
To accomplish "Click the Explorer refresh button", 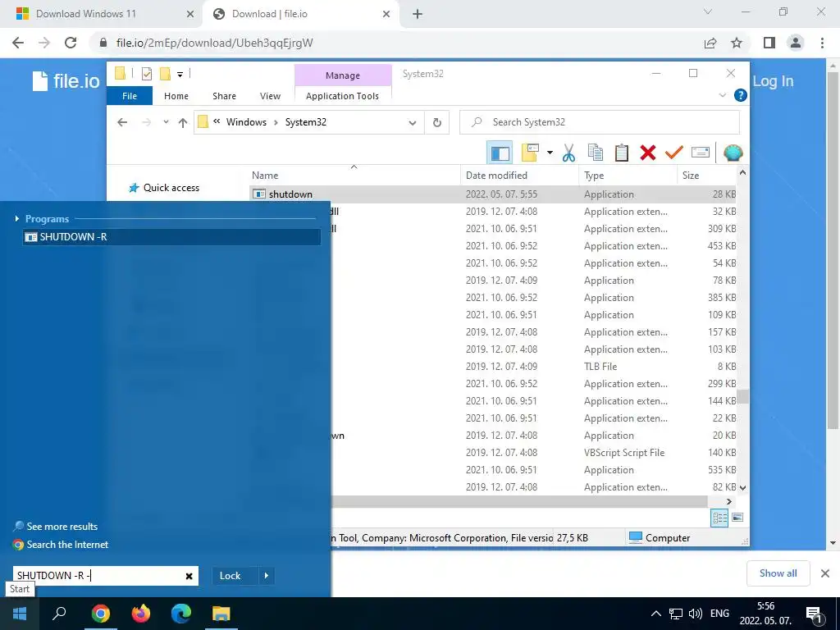I will [x=436, y=122].
